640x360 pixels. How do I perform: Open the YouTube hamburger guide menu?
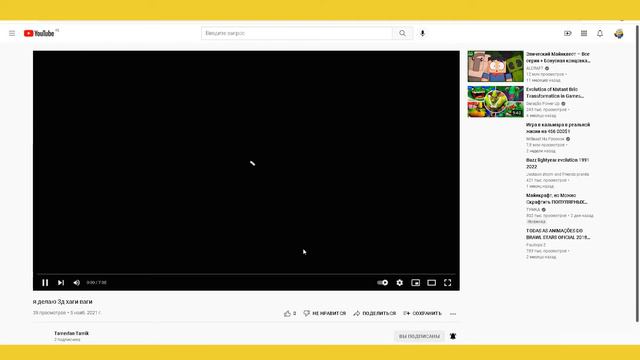[12, 33]
